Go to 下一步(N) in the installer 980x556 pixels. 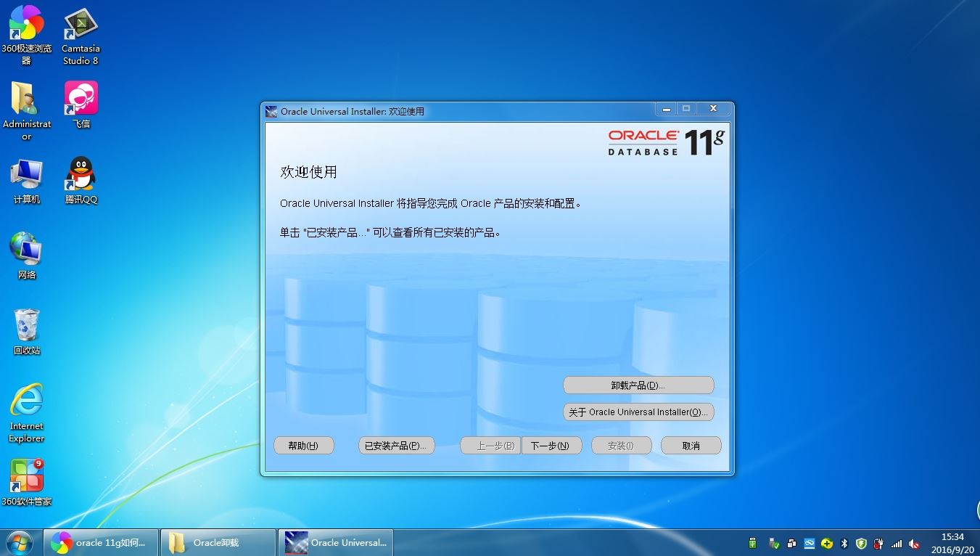click(551, 446)
